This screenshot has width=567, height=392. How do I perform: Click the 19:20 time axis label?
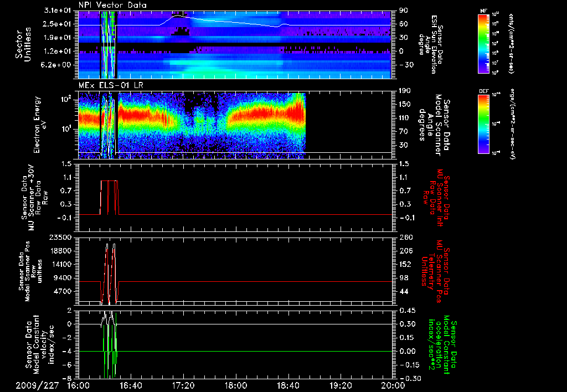[x=341, y=385]
